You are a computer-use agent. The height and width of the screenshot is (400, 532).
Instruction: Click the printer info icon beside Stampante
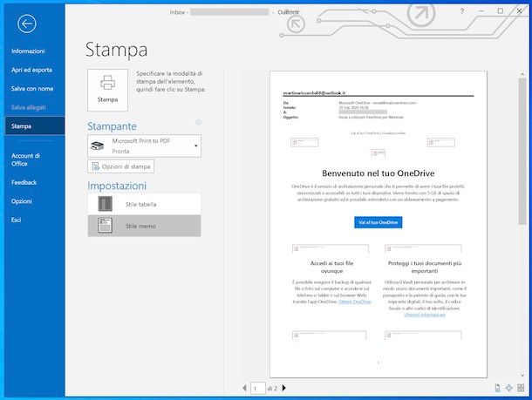click(x=199, y=122)
